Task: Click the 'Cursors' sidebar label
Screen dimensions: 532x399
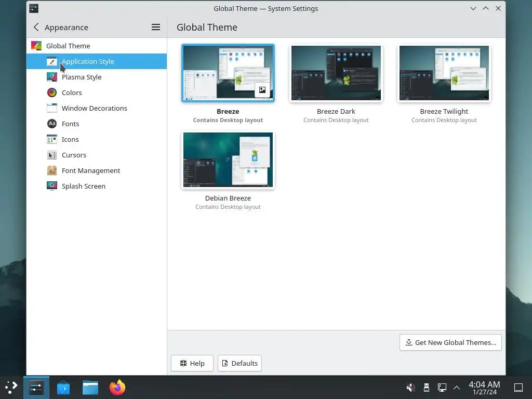Action: pos(74,155)
